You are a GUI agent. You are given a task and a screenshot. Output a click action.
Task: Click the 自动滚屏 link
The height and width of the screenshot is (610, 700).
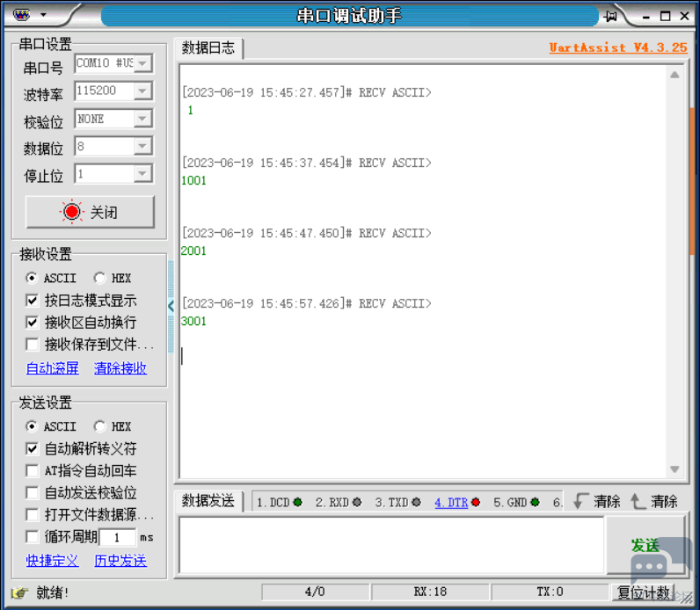pyautogui.click(x=53, y=368)
